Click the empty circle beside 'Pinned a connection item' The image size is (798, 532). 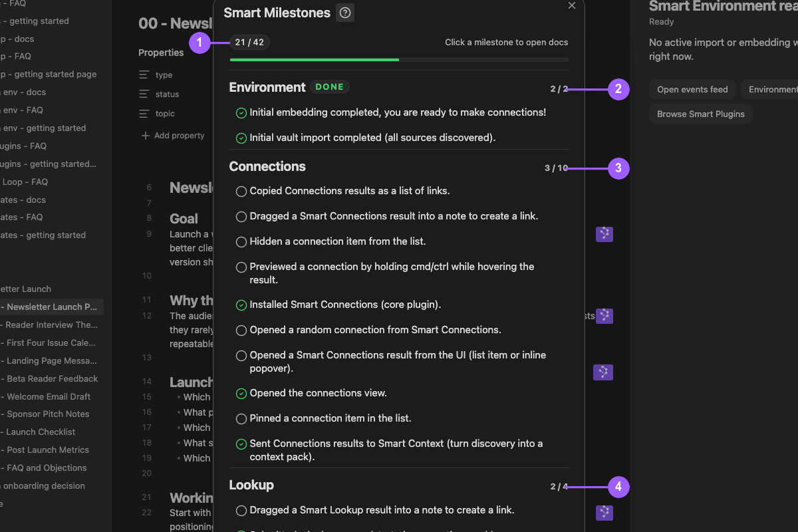click(241, 419)
